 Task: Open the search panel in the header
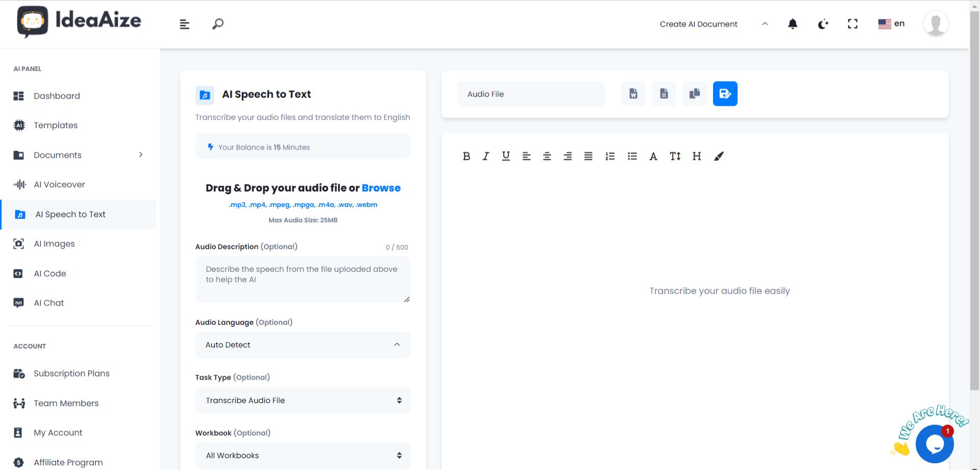(217, 24)
